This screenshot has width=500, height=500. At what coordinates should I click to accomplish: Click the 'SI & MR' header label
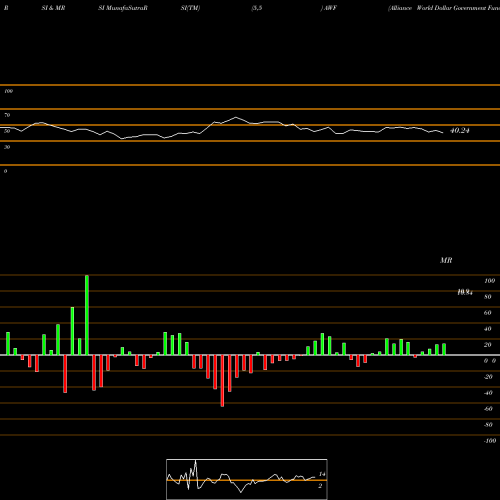click(x=53, y=8)
